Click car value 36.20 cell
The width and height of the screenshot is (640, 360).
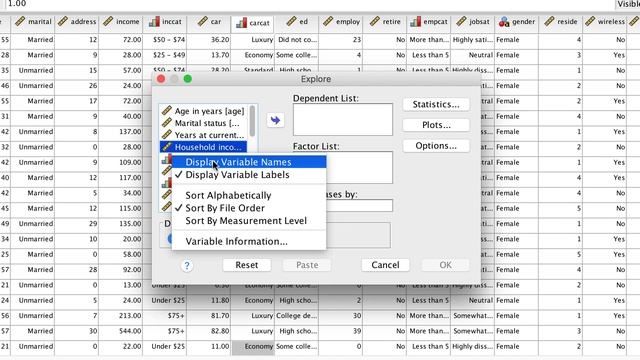(x=209, y=40)
